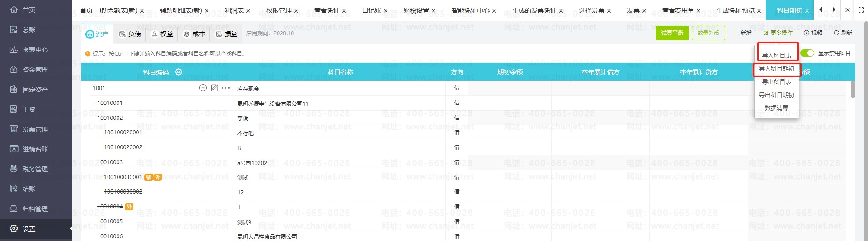Click the 新增 button
868x241 pixels.
743,33
